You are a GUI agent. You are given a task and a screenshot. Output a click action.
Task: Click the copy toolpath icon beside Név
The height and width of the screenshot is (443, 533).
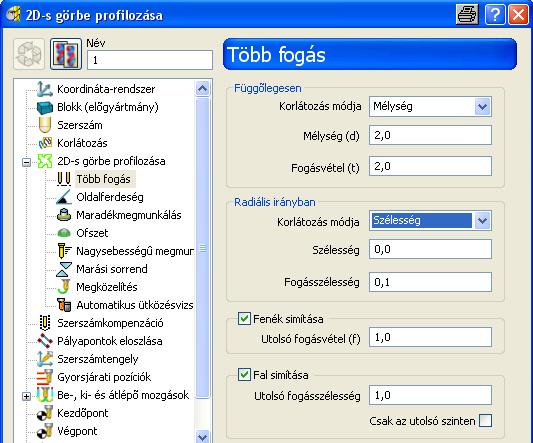click(66, 54)
